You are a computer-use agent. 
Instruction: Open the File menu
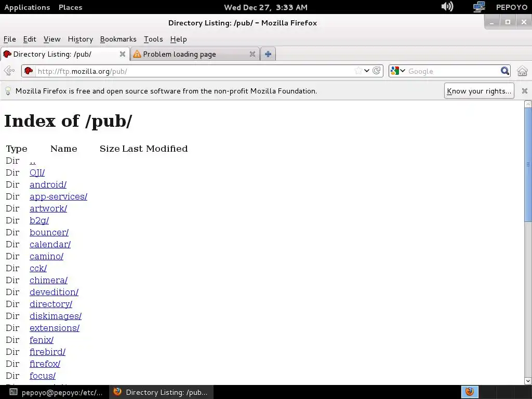[x=9, y=39]
